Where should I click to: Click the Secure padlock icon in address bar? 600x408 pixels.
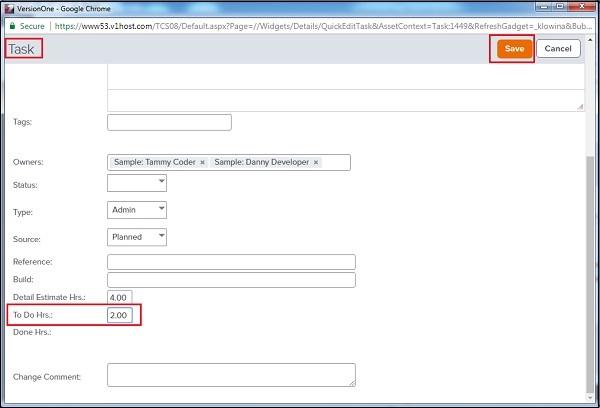click(x=12, y=26)
